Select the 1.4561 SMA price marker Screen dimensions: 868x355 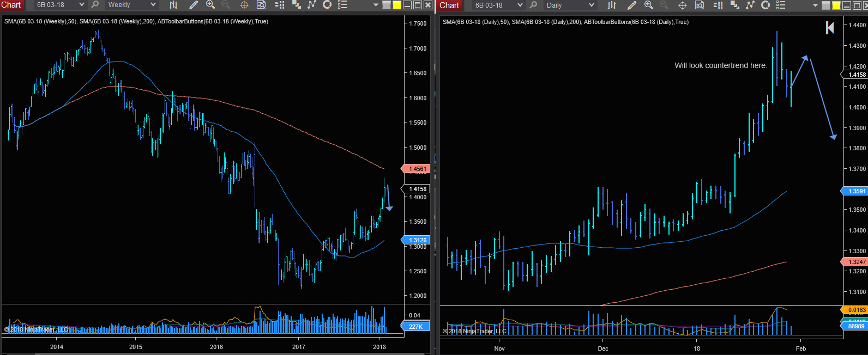[416, 169]
